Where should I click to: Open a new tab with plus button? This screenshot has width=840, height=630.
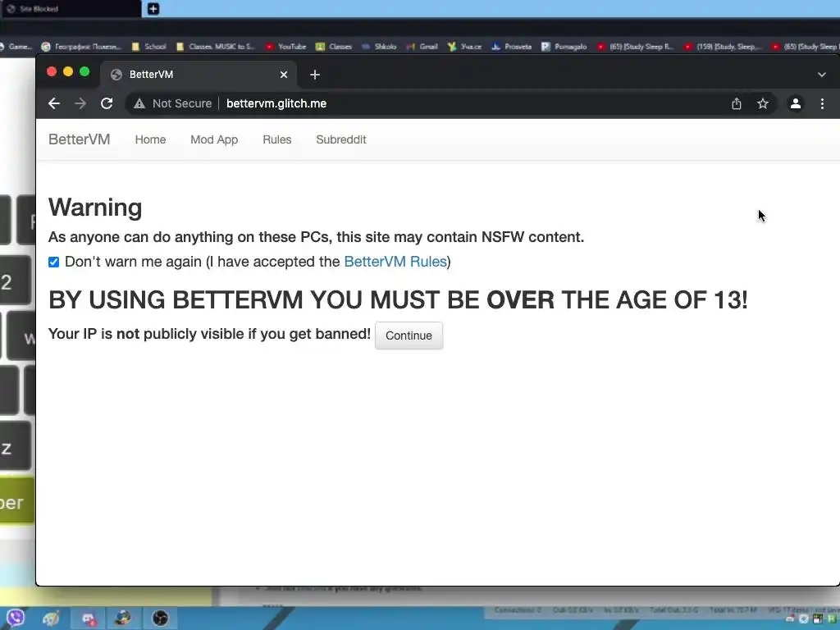pos(315,75)
